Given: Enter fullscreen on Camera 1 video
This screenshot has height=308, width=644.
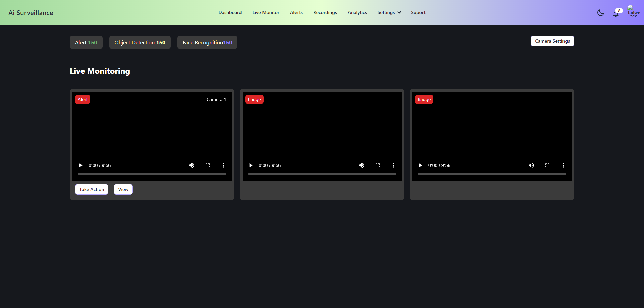Looking at the screenshot, I should 208,165.
